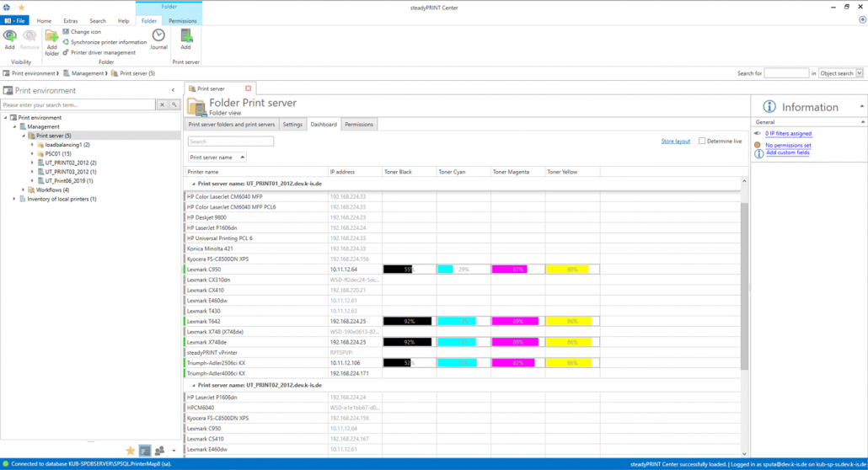This screenshot has width=868, height=470.
Task: Click the favorites star in title bar
Action: 22,8
